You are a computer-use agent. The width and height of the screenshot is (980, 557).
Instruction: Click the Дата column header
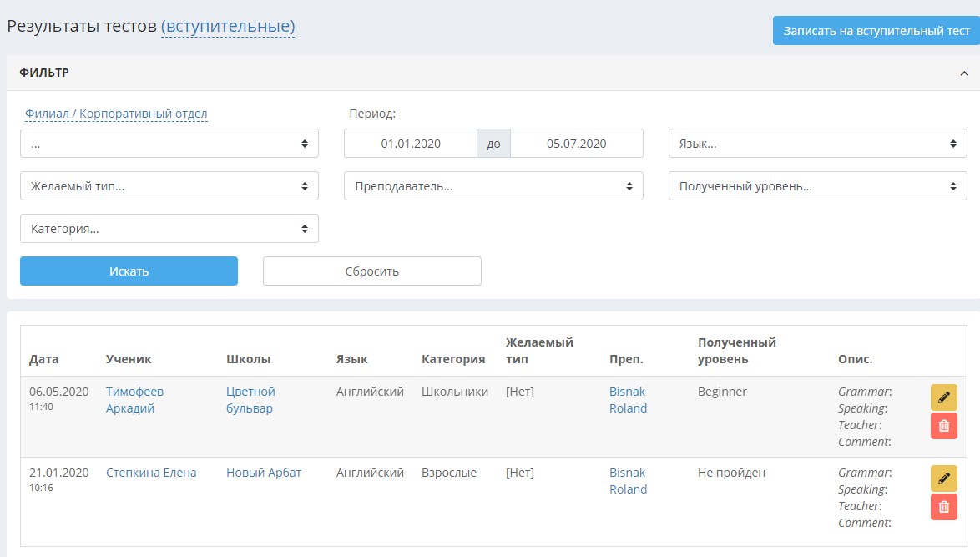tap(43, 359)
